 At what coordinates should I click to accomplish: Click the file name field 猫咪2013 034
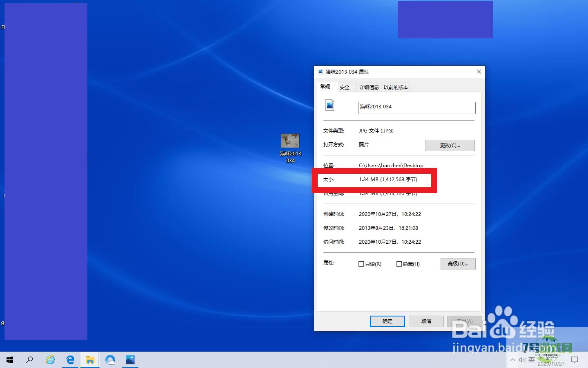[417, 108]
